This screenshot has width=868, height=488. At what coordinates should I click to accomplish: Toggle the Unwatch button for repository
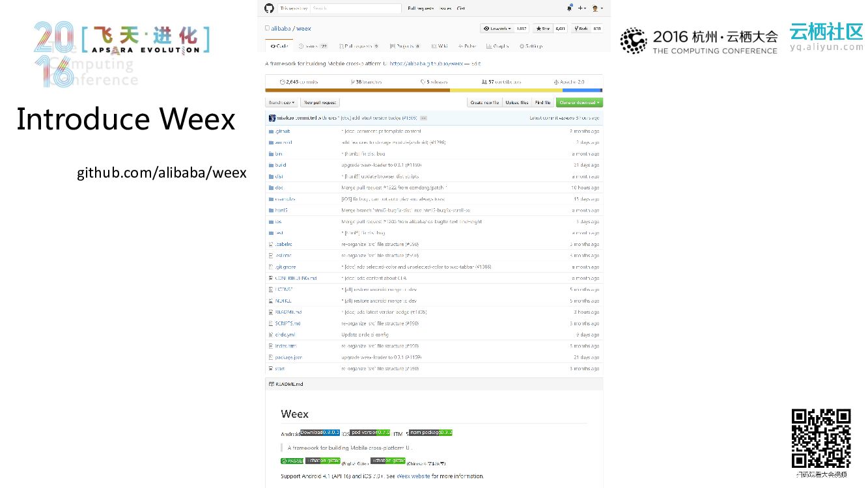pos(496,29)
